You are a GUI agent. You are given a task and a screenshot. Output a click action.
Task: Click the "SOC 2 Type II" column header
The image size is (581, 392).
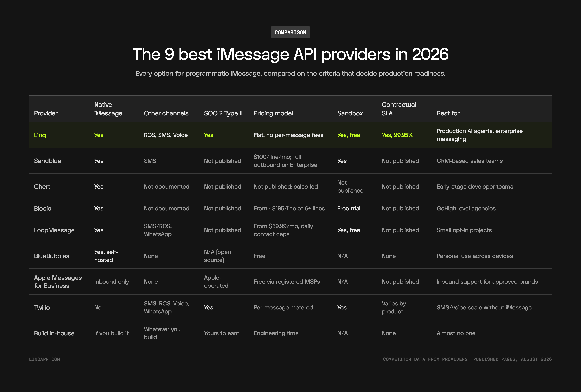[x=223, y=113]
